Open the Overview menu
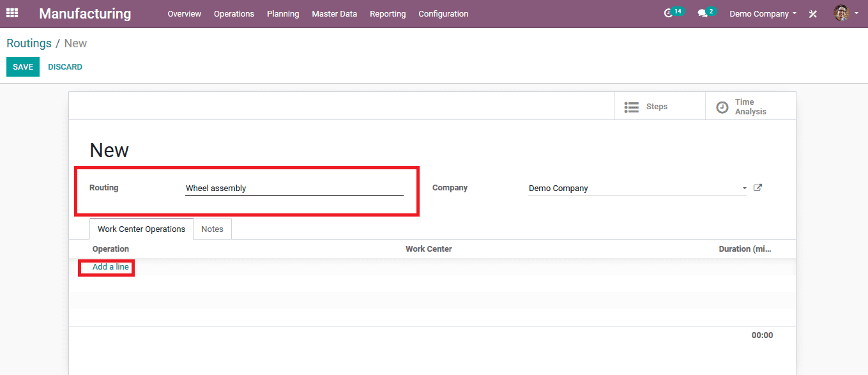Viewport: 868px width, 375px height. [x=184, y=13]
